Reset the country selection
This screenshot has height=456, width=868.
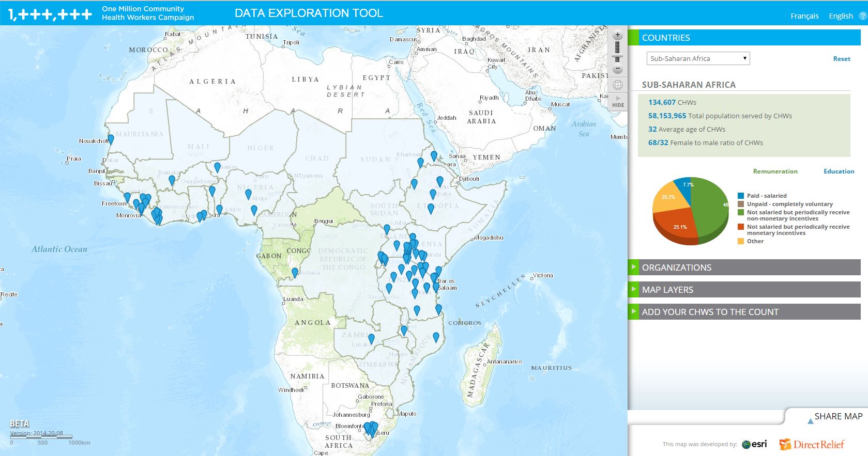(841, 59)
